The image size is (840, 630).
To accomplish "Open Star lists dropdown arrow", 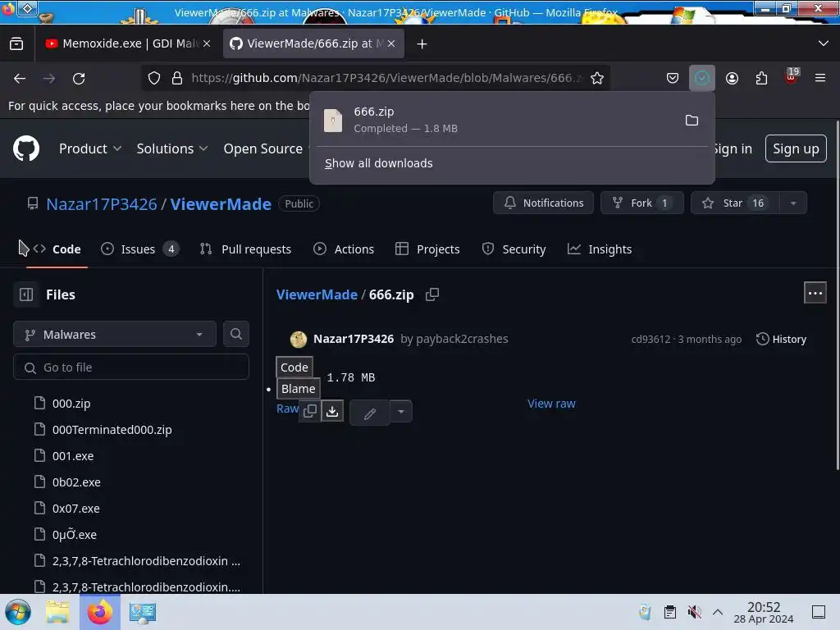I will point(793,203).
